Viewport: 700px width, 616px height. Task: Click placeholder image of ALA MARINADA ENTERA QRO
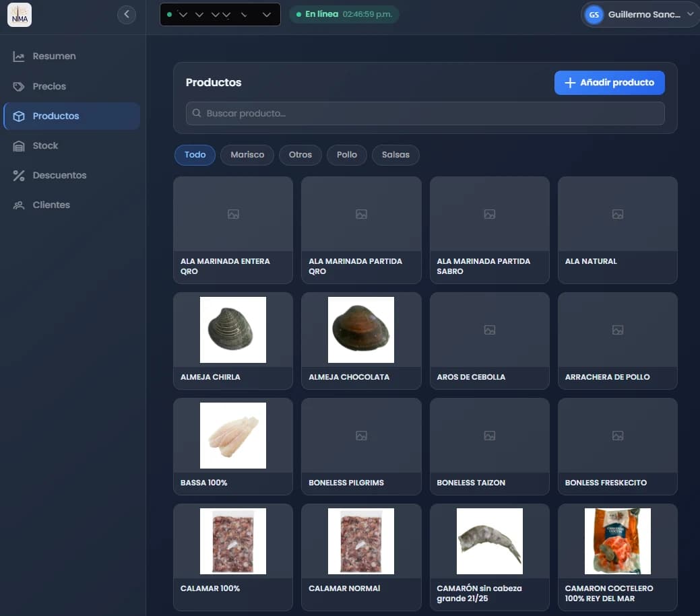233,214
